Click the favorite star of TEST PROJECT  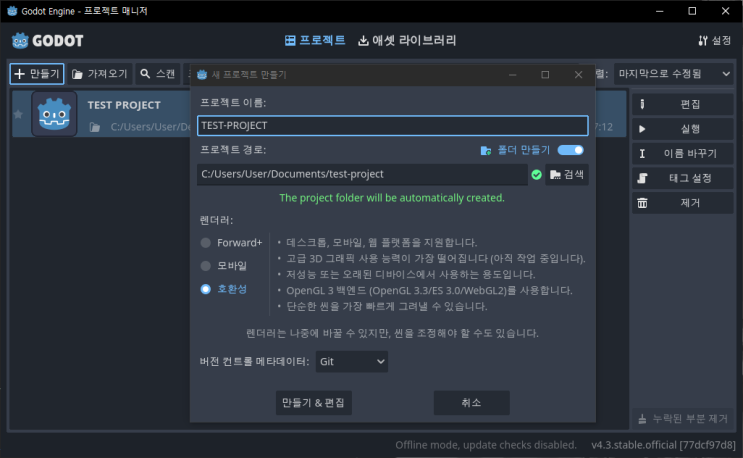pyautogui.click(x=18, y=114)
